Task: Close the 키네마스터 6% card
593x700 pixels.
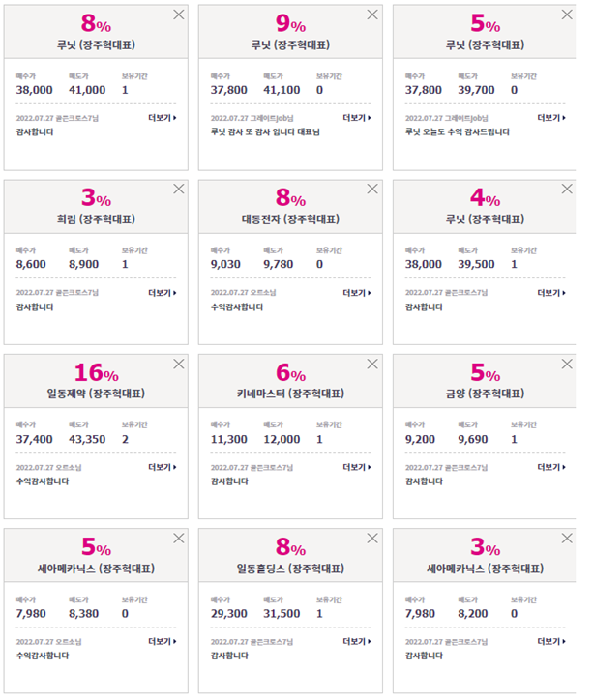Action: [x=372, y=364]
